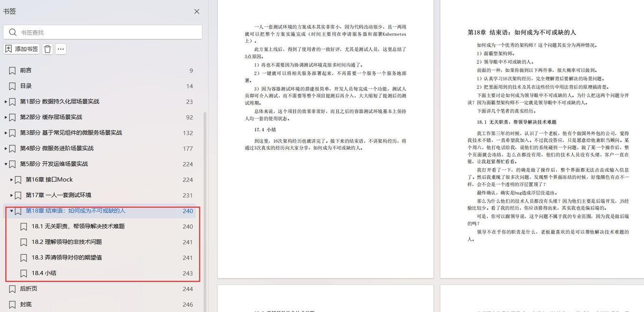644x312 pixels.
Task: Collapse 第18章 结束语 chapter node
Action: (11, 211)
